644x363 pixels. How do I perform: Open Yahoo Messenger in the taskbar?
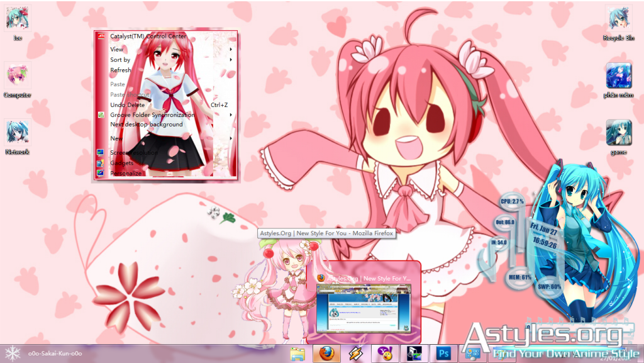pos(384,354)
